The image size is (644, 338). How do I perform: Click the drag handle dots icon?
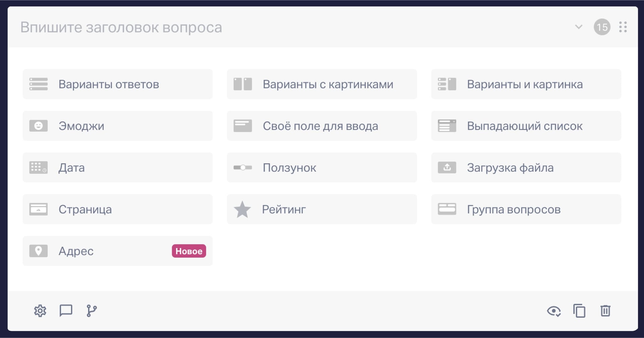coord(623,27)
